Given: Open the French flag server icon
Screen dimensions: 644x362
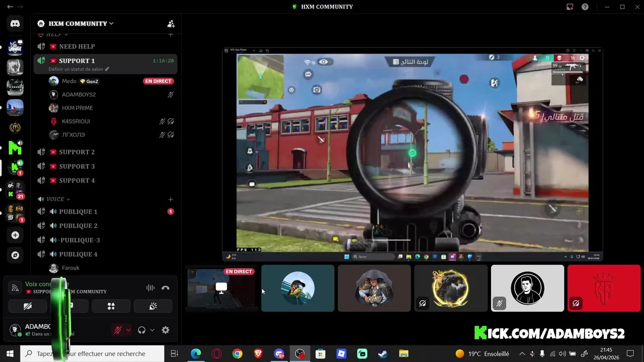Looking at the screenshot, I should point(15,108).
